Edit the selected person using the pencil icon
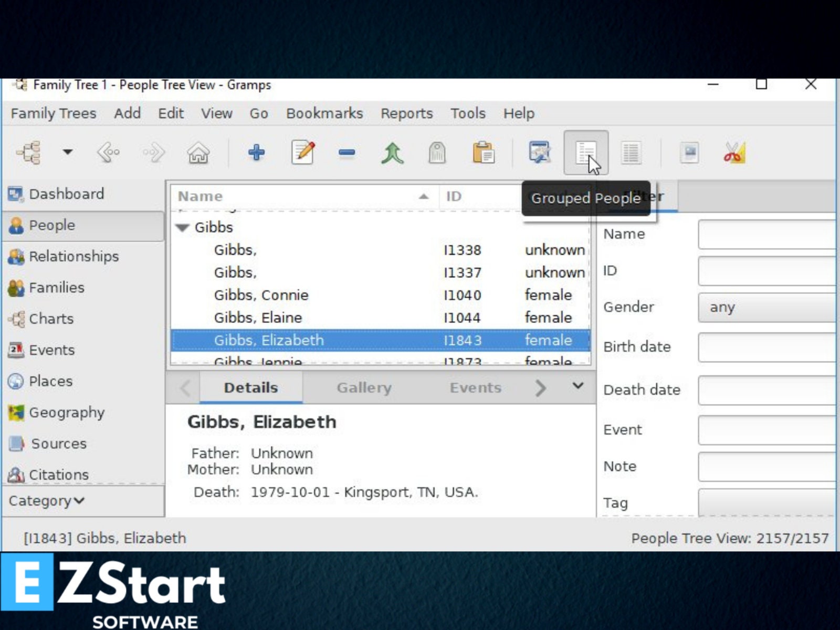 coord(303,153)
